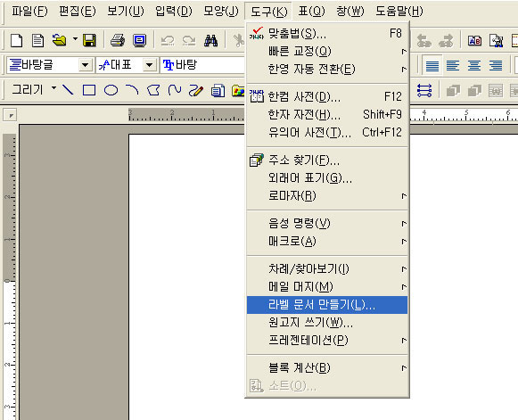
Task: Toggle center paragraph alignment button
Action: tap(474, 65)
